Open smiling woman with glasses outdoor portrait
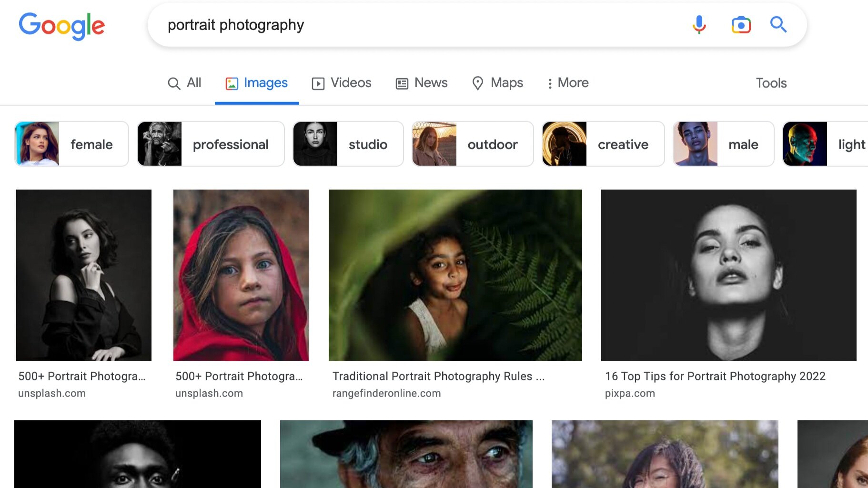The image size is (868, 488). click(x=665, y=454)
